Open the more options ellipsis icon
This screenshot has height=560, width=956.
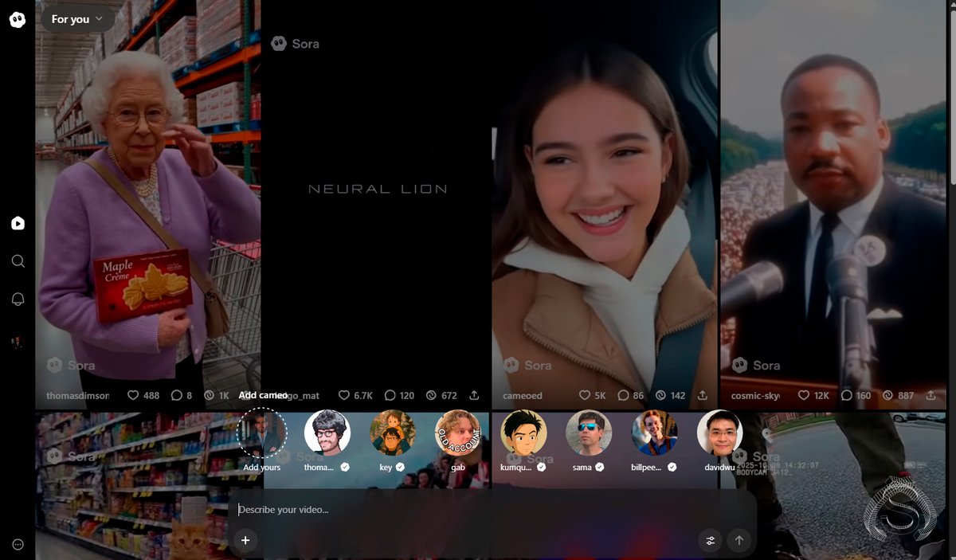(18, 545)
